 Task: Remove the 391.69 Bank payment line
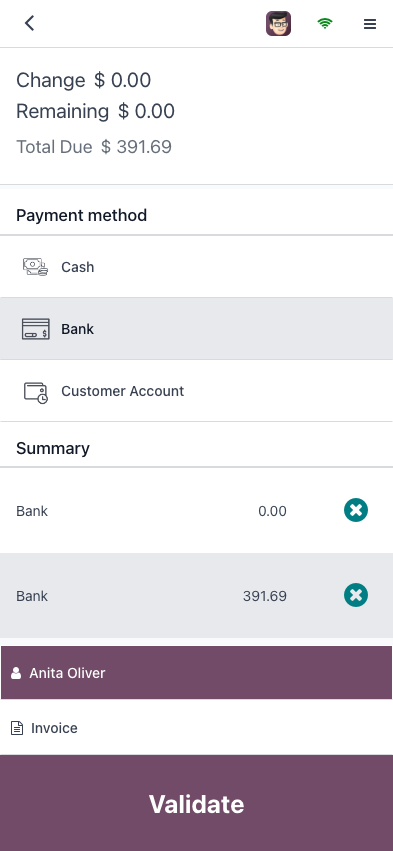coord(356,595)
